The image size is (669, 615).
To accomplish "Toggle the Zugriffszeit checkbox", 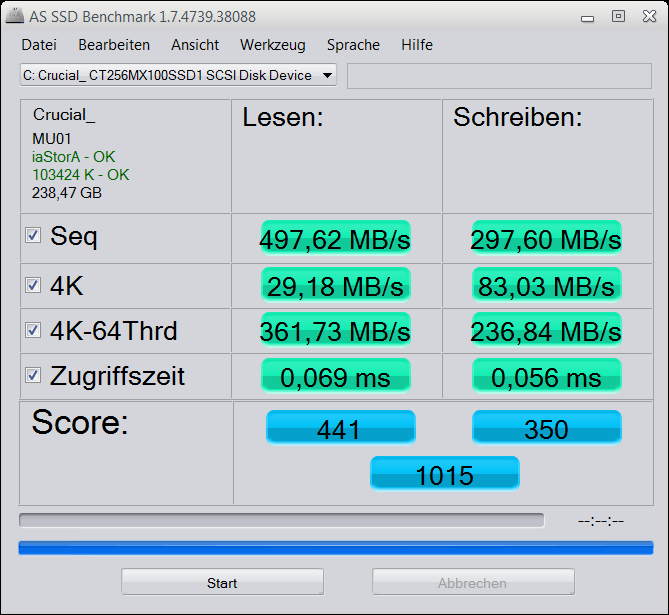I will click(x=33, y=375).
